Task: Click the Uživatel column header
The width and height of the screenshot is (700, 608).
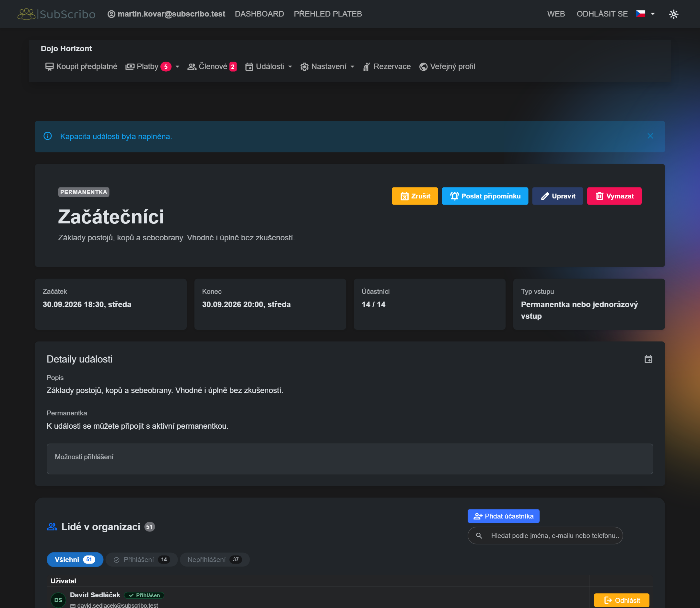Action: (64, 581)
